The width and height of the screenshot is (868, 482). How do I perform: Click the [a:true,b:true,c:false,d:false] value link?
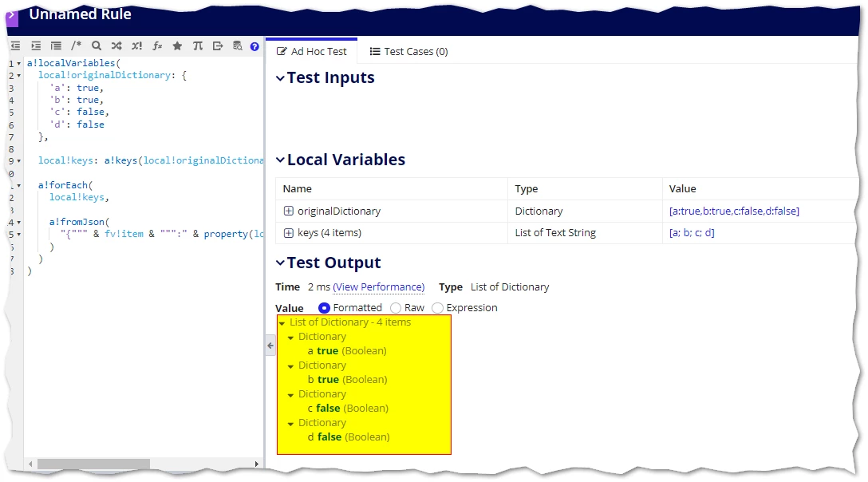pyautogui.click(x=734, y=211)
